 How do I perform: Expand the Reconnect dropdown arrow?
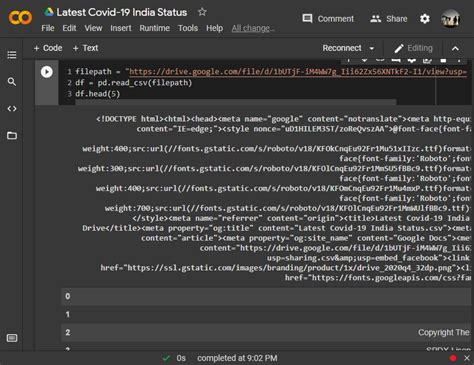tap(372, 49)
